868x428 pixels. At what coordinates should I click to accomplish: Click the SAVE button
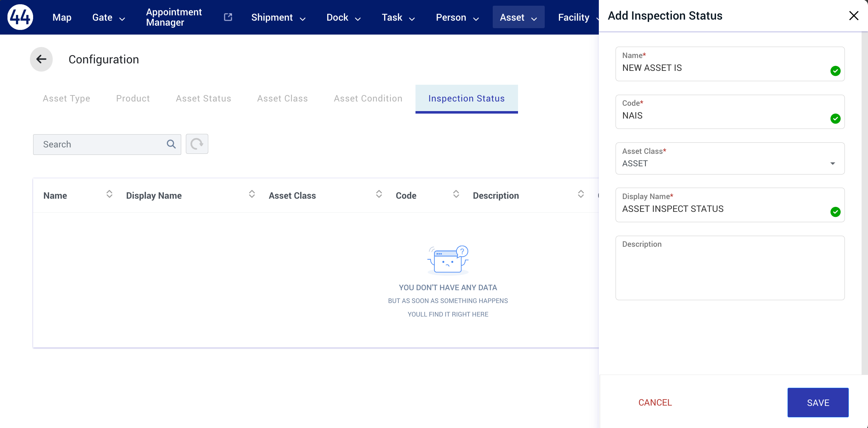pyautogui.click(x=818, y=402)
